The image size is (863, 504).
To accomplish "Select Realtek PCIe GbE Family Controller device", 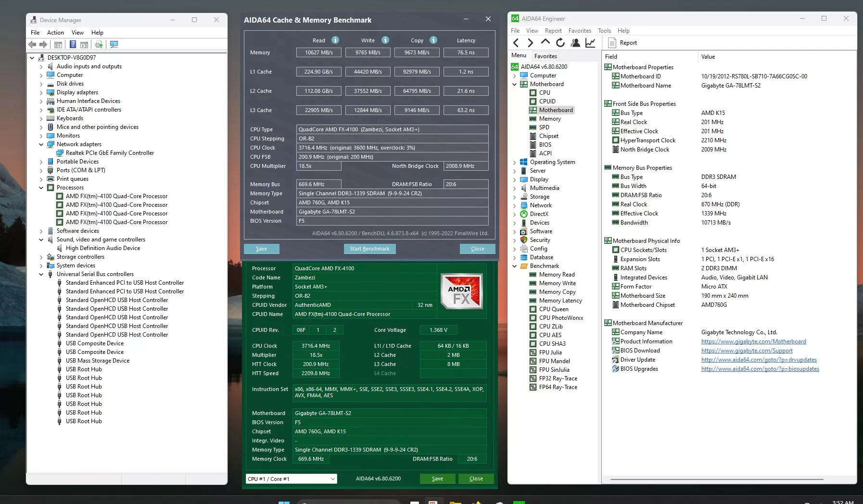I will pos(110,153).
